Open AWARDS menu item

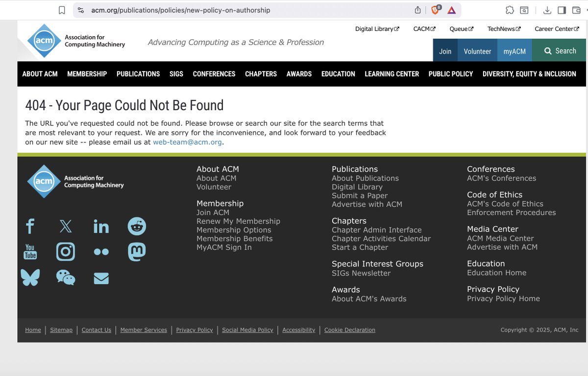pos(299,74)
